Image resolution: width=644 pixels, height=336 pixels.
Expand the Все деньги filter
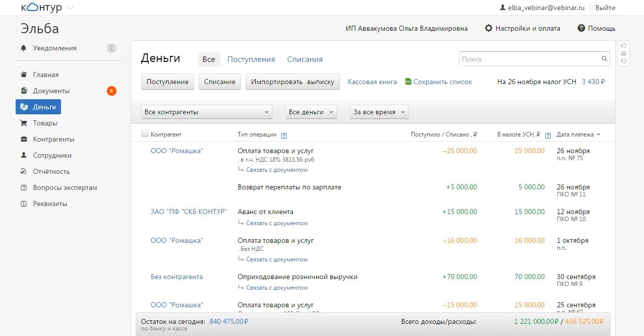point(311,111)
